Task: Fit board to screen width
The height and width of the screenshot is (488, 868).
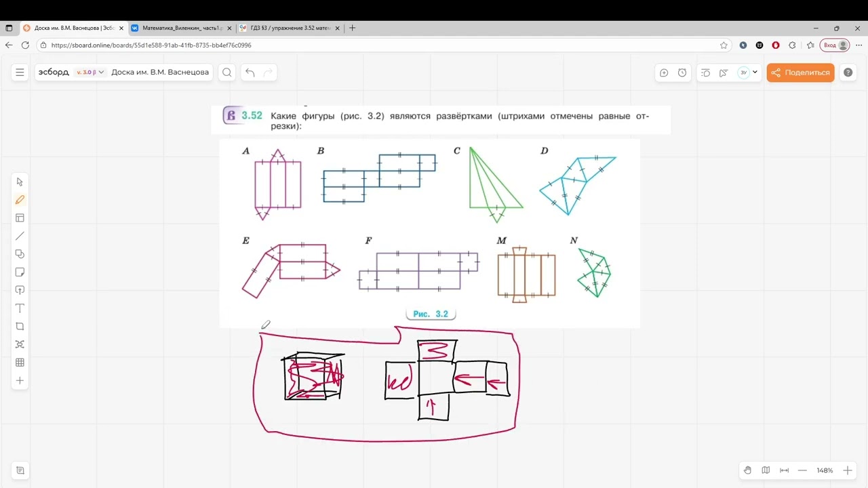Action: coord(784,470)
